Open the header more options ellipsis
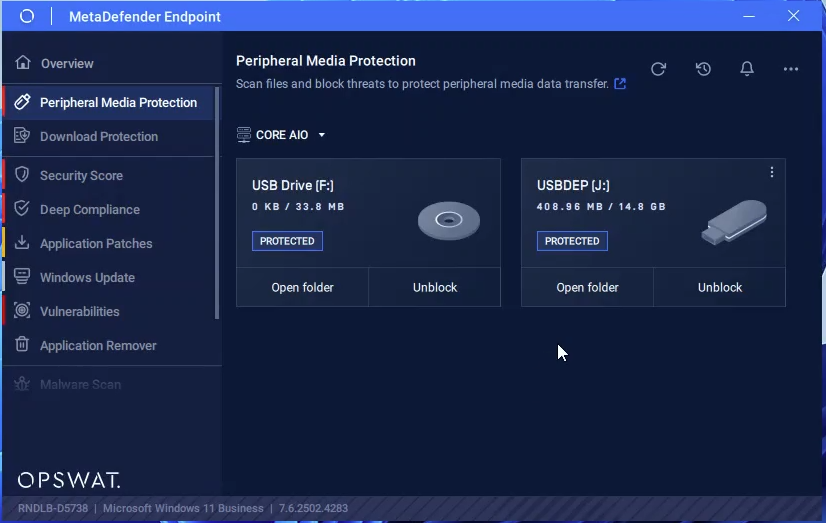826x523 pixels. tap(791, 69)
